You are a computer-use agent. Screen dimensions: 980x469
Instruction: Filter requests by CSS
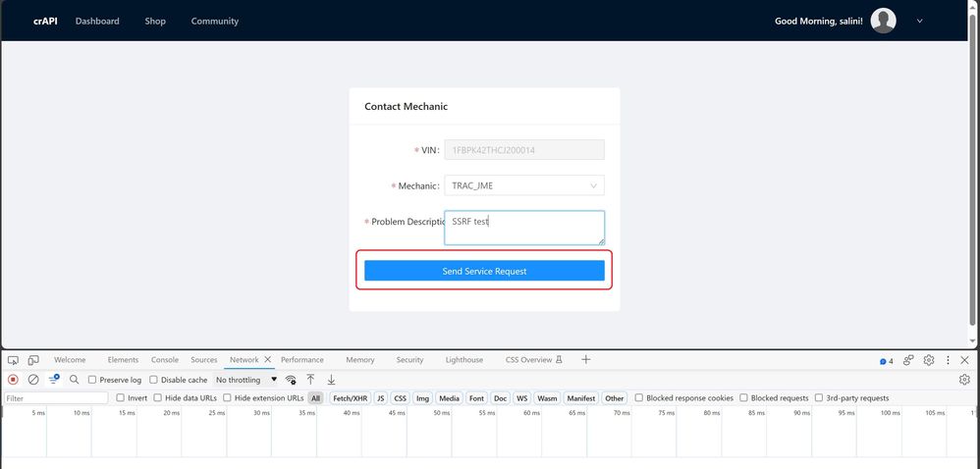(400, 397)
